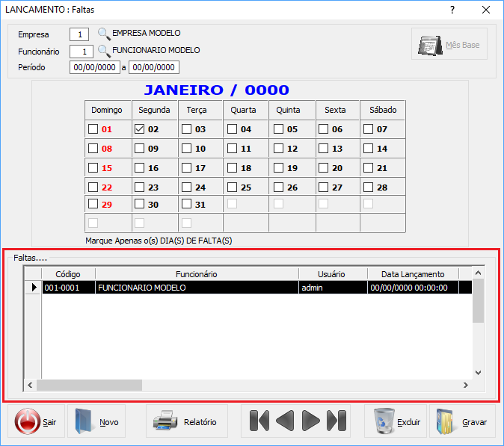The image size is (504, 446).
Task: Go to the next record arrow
Action: point(310,421)
